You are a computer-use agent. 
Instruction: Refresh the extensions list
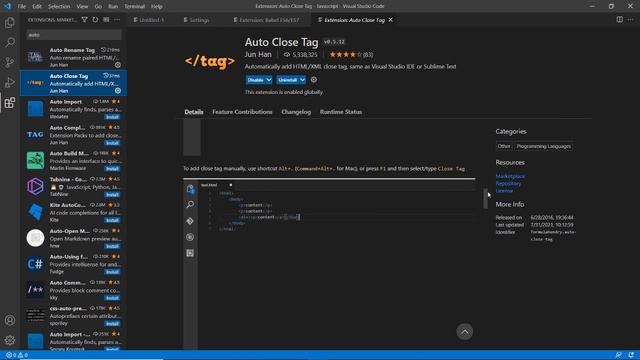[x=95, y=20]
